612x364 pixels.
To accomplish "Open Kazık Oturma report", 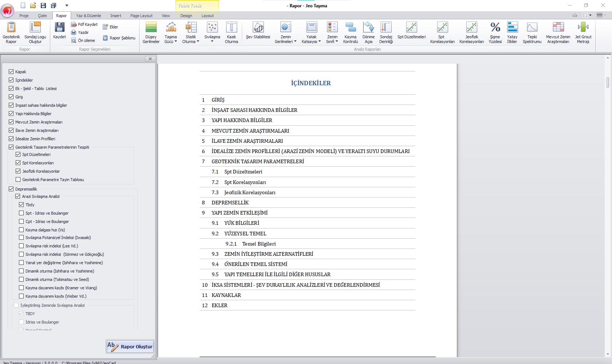I will (231, 32).
